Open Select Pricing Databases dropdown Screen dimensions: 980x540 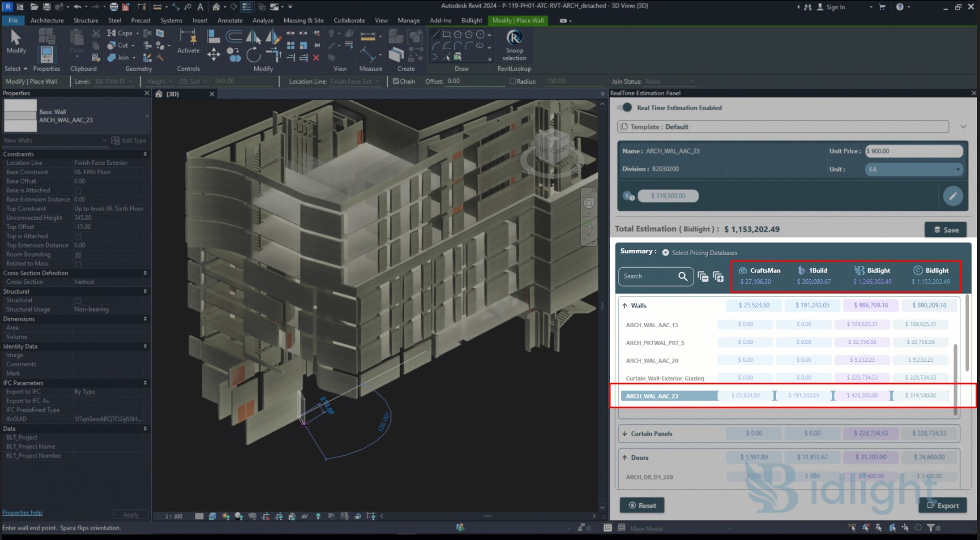665,253
